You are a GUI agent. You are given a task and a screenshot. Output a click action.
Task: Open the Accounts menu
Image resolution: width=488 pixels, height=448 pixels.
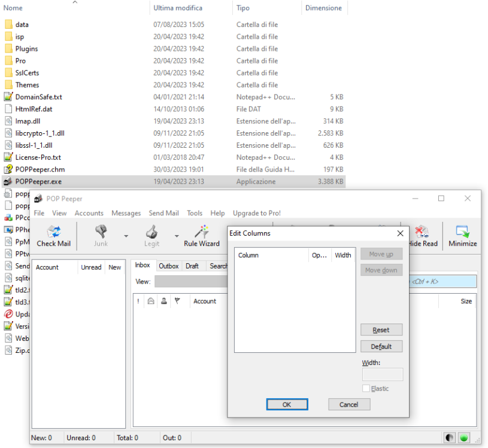(89, 213)
